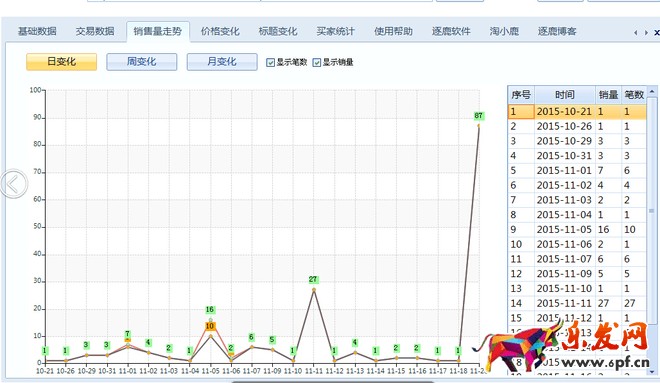The width and height of the screenshot is (660, 383).
Task: Sort by the 序号 column header
Action: click(521, 95)
